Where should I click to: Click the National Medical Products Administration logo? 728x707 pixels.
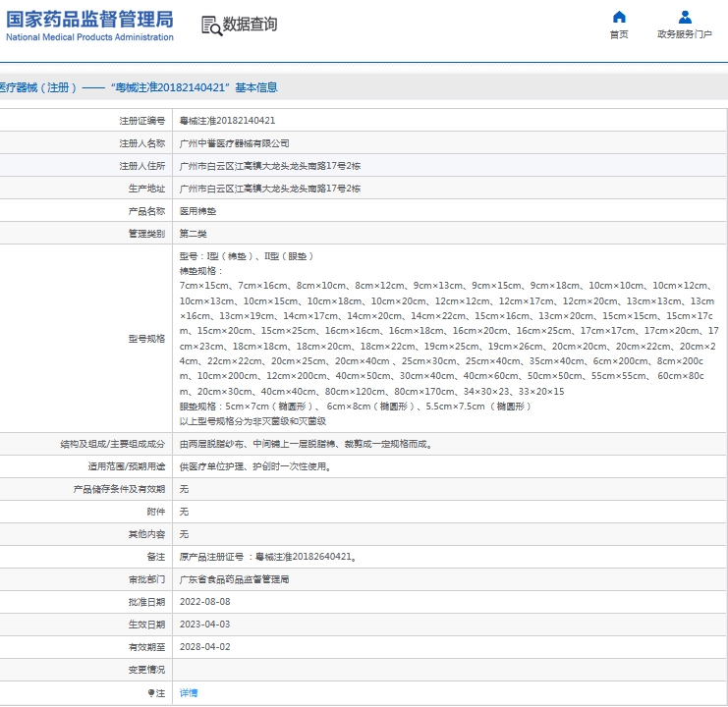pyautogui.click(x=89, y=26)
